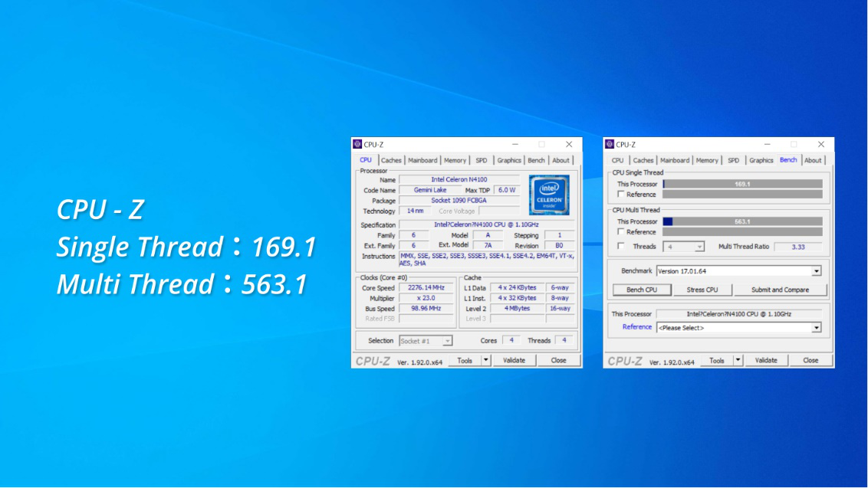Open Caches tab in right Bench window

pyautogui.click(x=643, y=160)
